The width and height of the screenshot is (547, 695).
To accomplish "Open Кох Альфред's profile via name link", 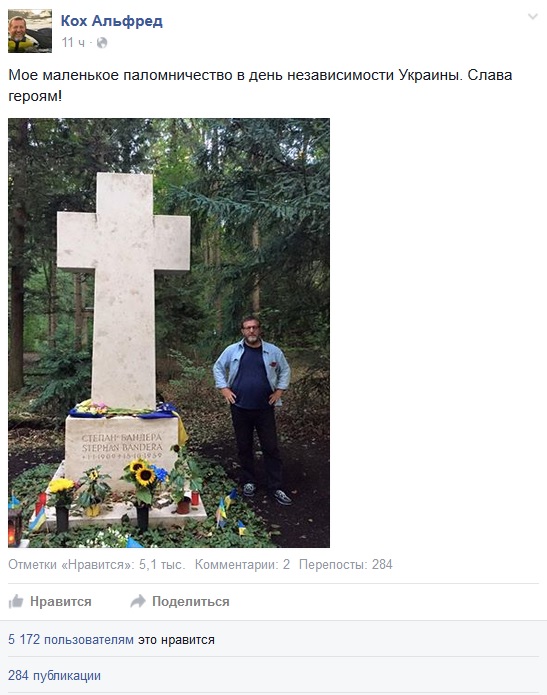I will point(111,21).
